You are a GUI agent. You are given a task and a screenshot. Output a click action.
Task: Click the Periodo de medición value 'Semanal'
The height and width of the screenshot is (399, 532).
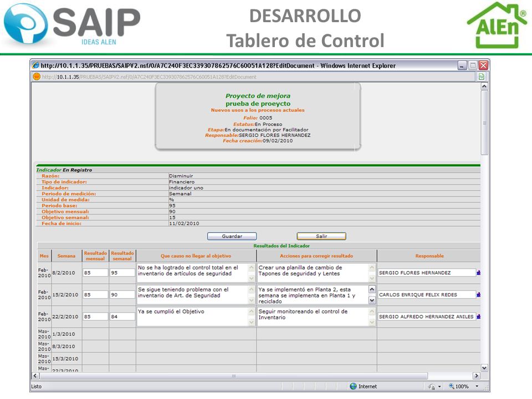coord(180,194)
